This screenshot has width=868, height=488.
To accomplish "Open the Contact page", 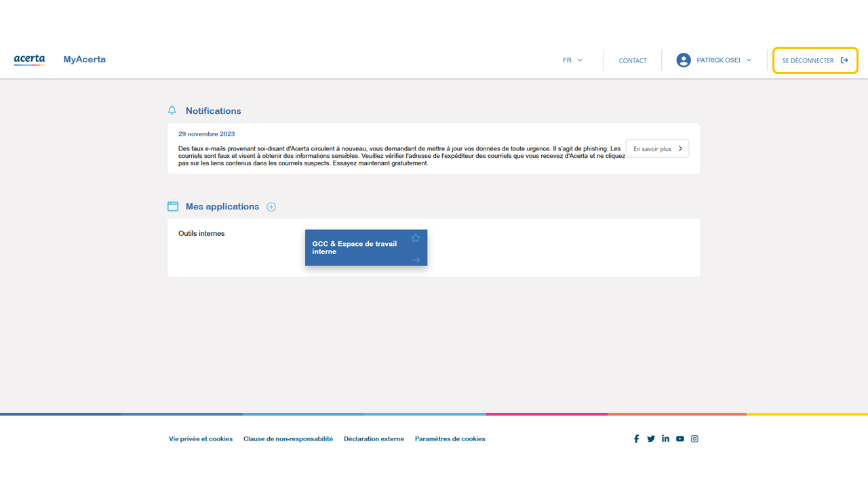I will [x=633, y=60].
